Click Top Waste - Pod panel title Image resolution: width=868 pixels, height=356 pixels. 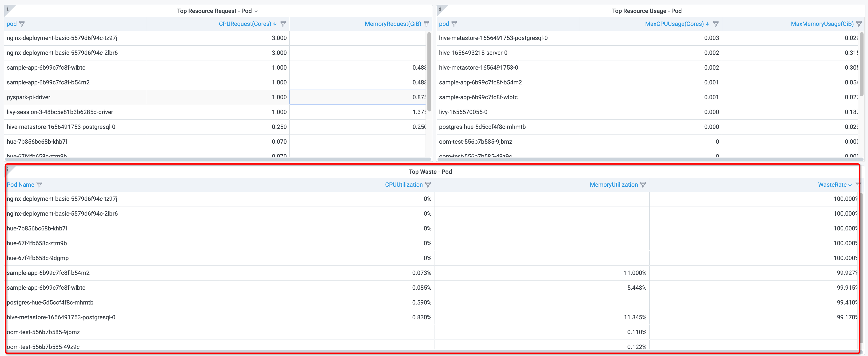click(x=430, y=172)
